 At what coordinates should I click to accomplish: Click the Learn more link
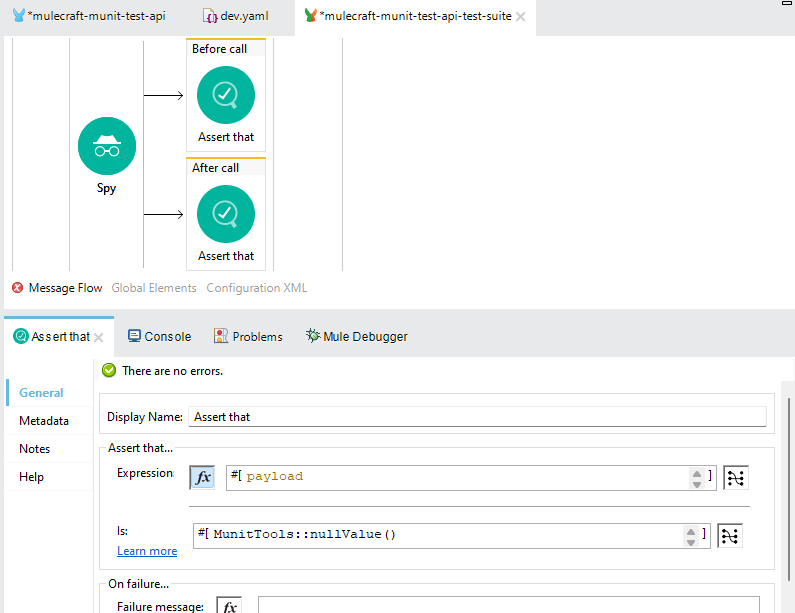147,551
